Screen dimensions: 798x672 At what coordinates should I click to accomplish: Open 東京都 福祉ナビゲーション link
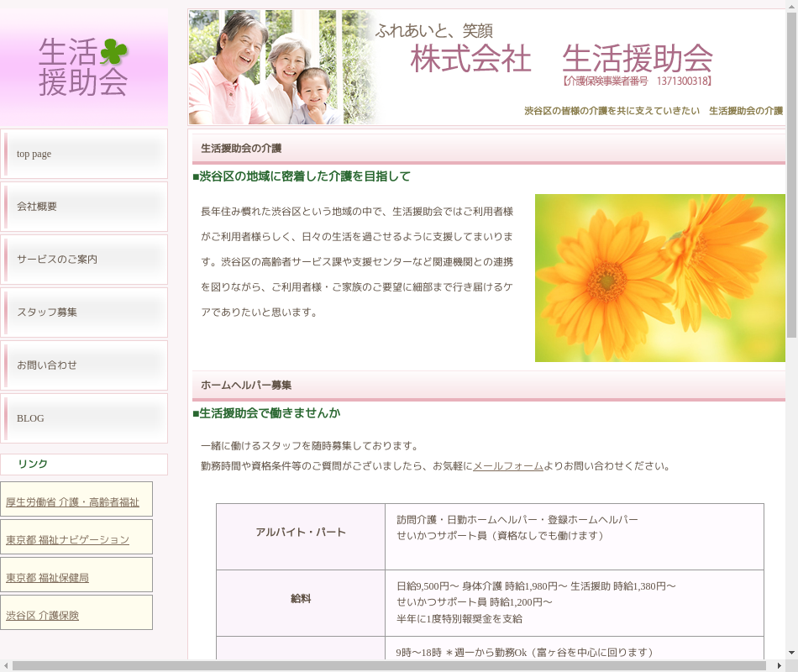click(67, 540)
